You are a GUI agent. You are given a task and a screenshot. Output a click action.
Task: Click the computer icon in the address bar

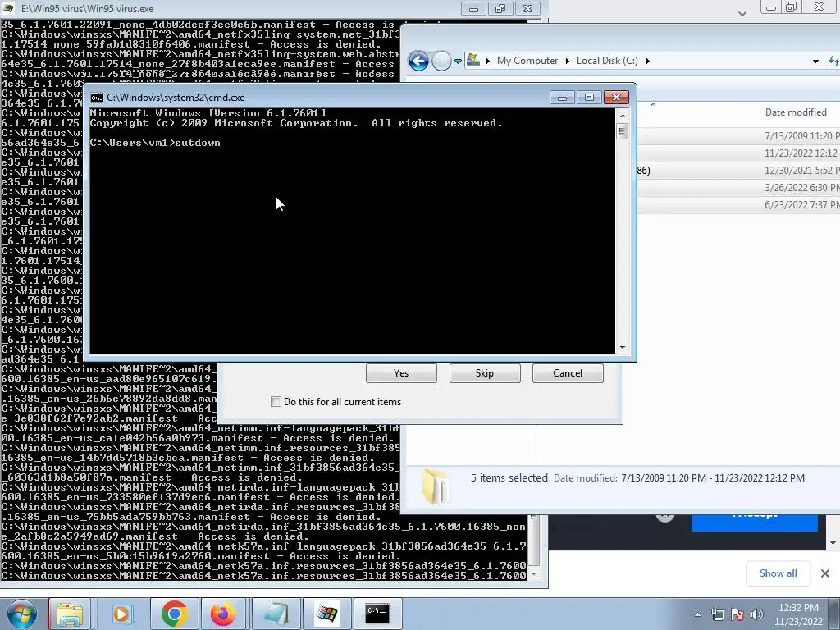pos(473,61)
